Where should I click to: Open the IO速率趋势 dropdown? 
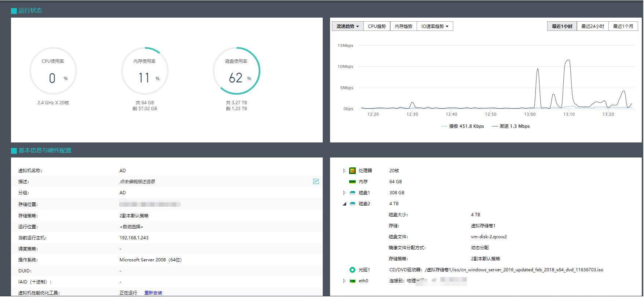[435, 26]
